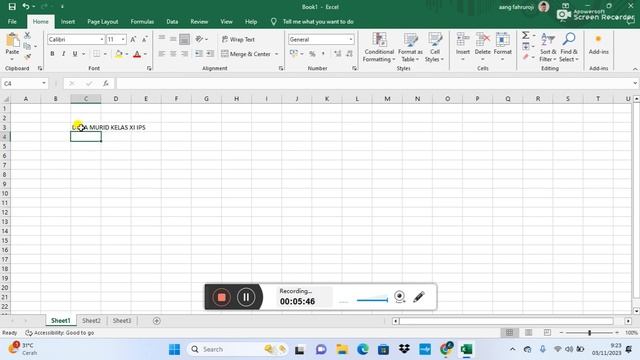Switch to the Page Layout ribbon tab
The width and height of the screenshot is (640, 360).
pos(102,22)
